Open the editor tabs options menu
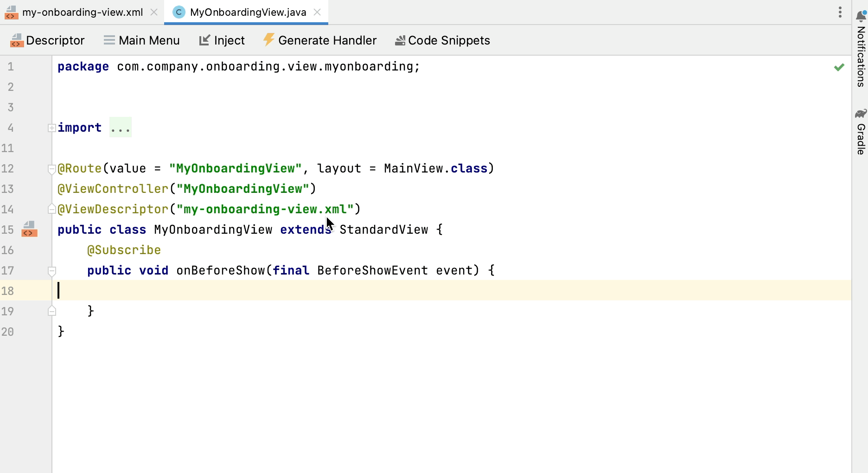Viewport: 868px width, 473px height. (840, 13)
